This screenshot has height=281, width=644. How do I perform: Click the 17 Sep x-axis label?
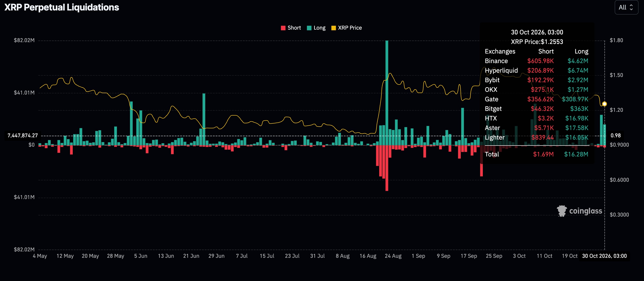point(469,256)
